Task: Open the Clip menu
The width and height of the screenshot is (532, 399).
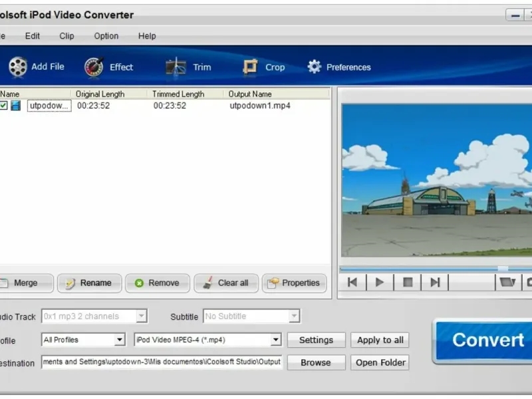Action: [66, 36]
